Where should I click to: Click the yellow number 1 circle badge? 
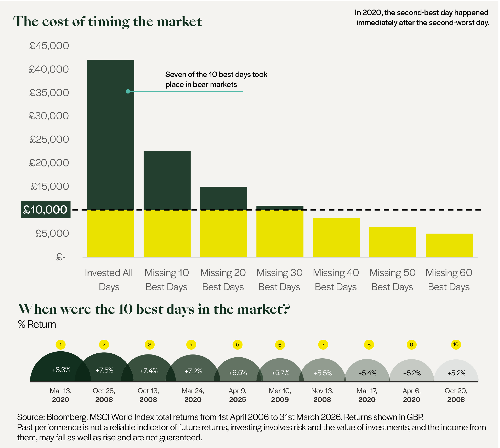61,344
